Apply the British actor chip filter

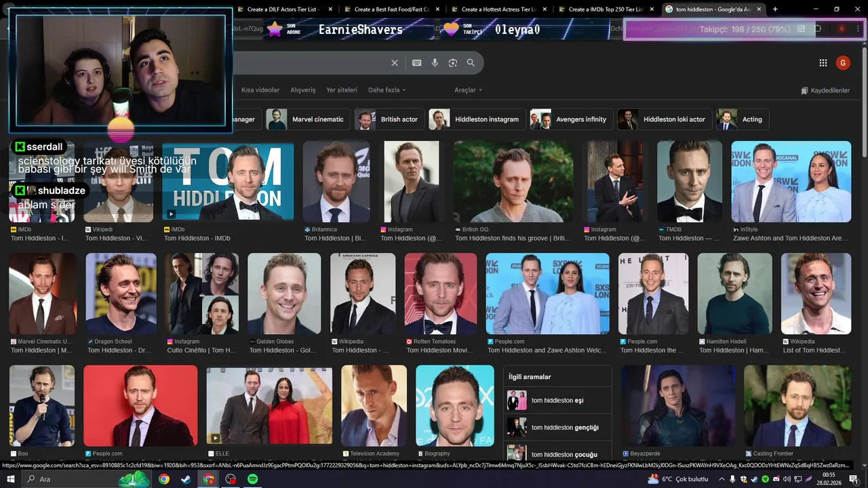click(390, 119)
